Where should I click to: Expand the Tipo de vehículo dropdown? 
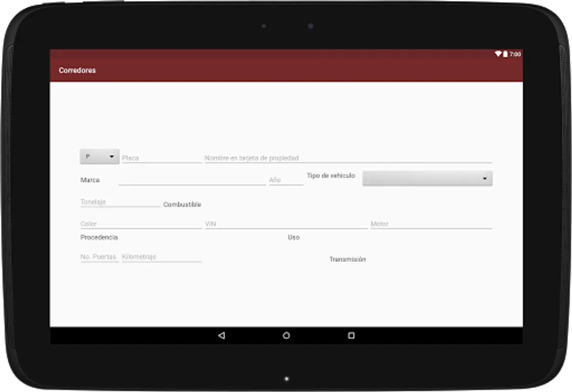tap(427, 179)
